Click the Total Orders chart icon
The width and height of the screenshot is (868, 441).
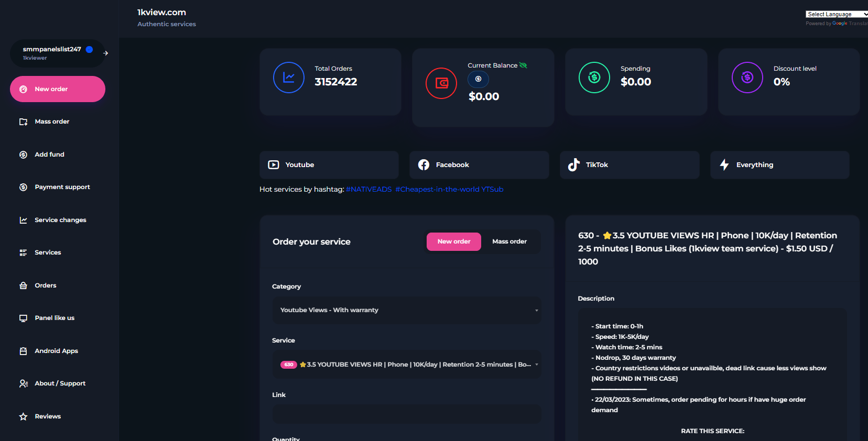pyautogui.click(x=288, y=78)
